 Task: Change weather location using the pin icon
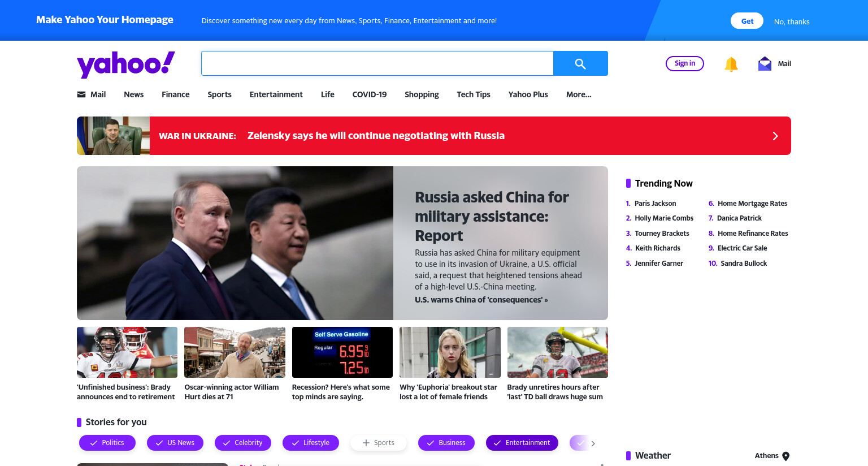pos(785,456)
